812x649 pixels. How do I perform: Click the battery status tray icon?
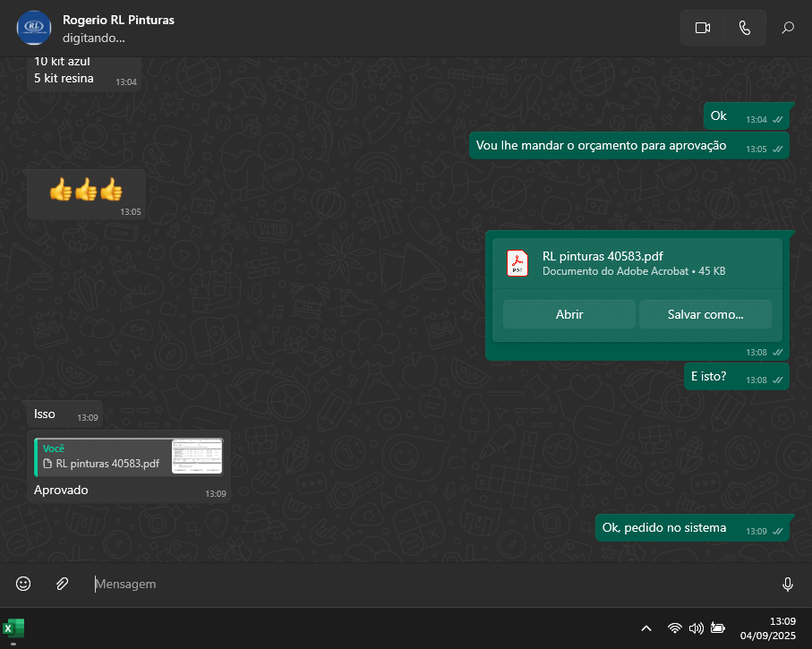click(717, 628)
